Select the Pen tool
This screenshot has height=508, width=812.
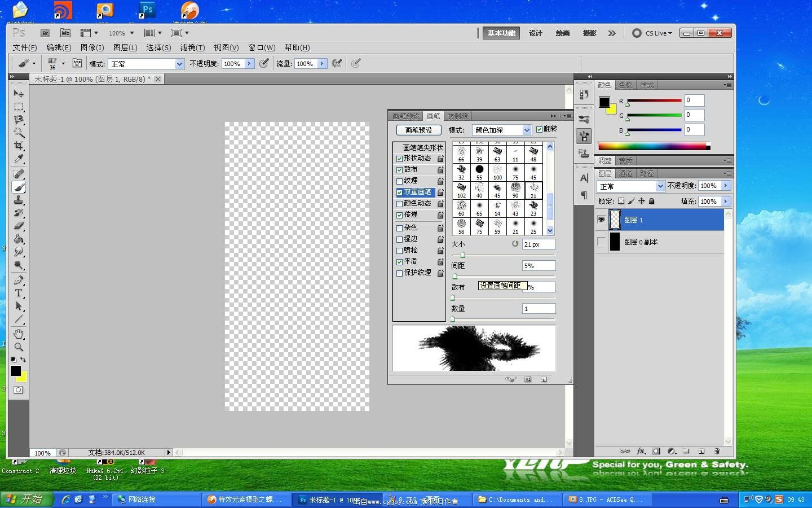pyautogui.click(x=19, y=280)
